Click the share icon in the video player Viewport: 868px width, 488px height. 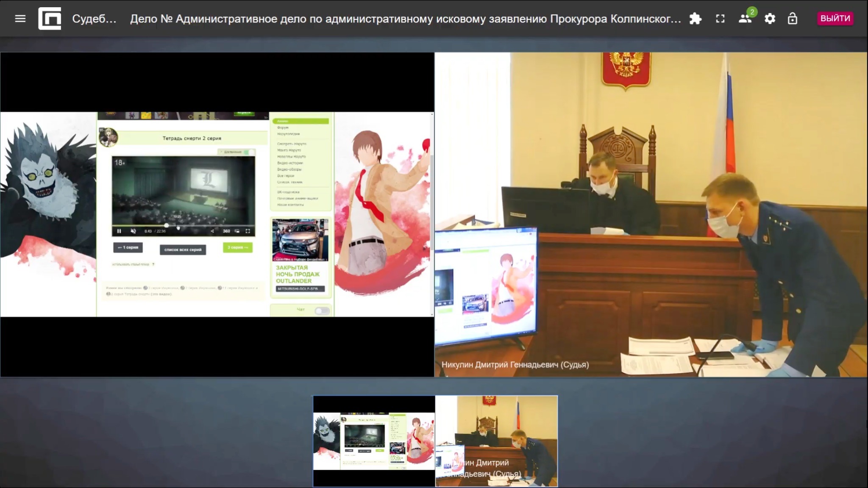[212, 231]
